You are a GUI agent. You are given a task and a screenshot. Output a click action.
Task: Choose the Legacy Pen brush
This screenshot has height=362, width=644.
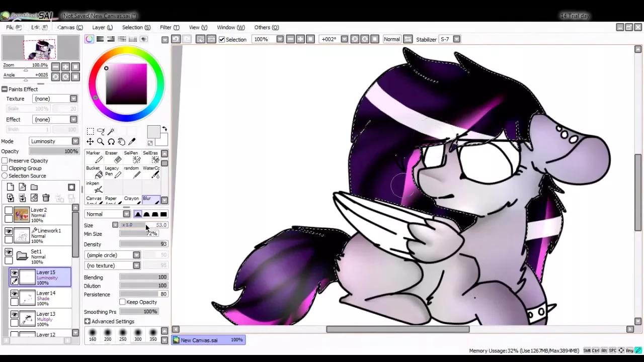(113, 172)
